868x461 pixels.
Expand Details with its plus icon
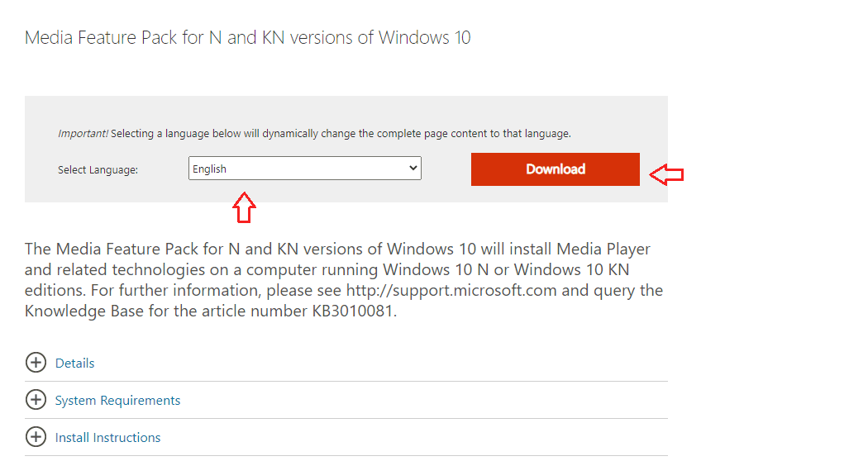(x=36, y=363)
